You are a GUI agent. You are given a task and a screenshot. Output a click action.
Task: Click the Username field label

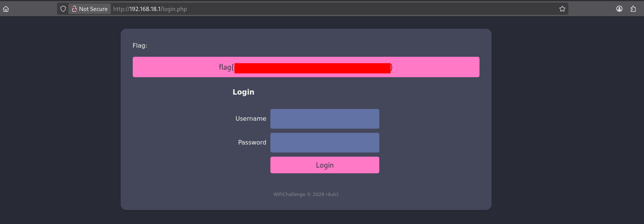point(251,119)
